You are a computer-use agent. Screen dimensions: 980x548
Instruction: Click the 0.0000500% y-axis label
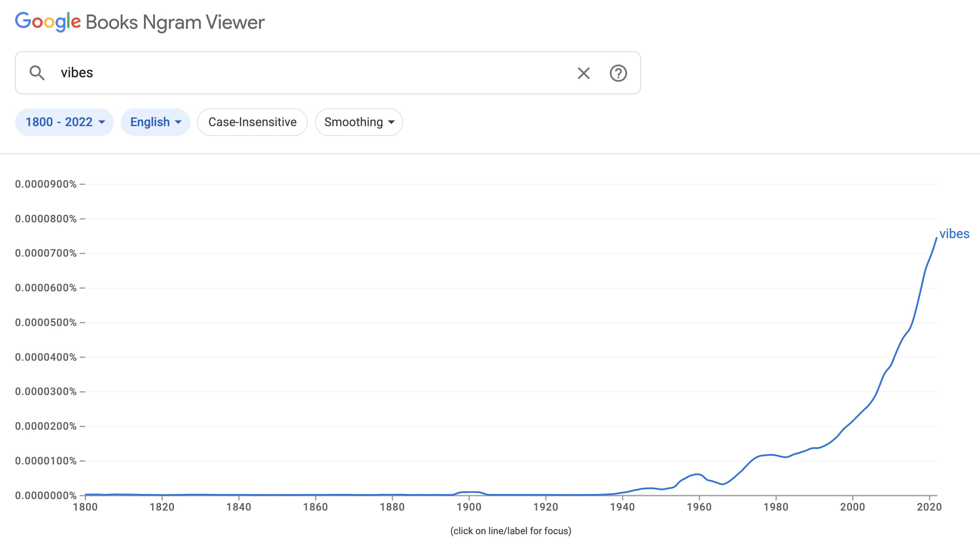point(46,322)
